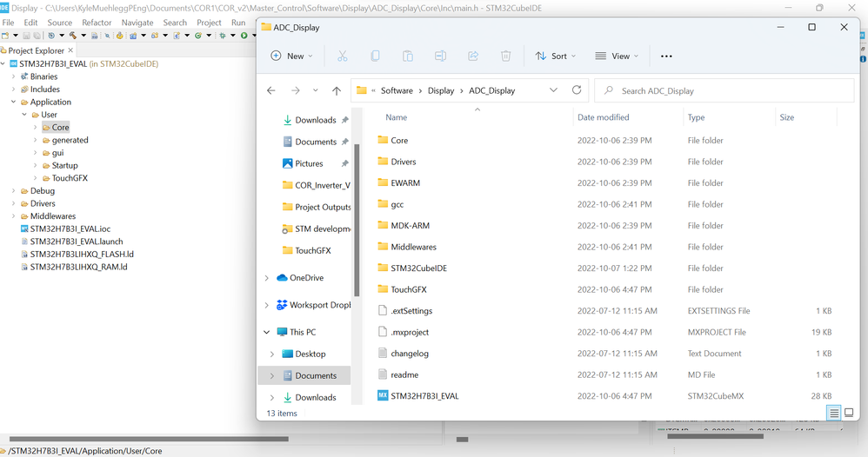Collapse This PC in navigation pane
The width and height of the screenshot is (868, 457).
[266, 332]
